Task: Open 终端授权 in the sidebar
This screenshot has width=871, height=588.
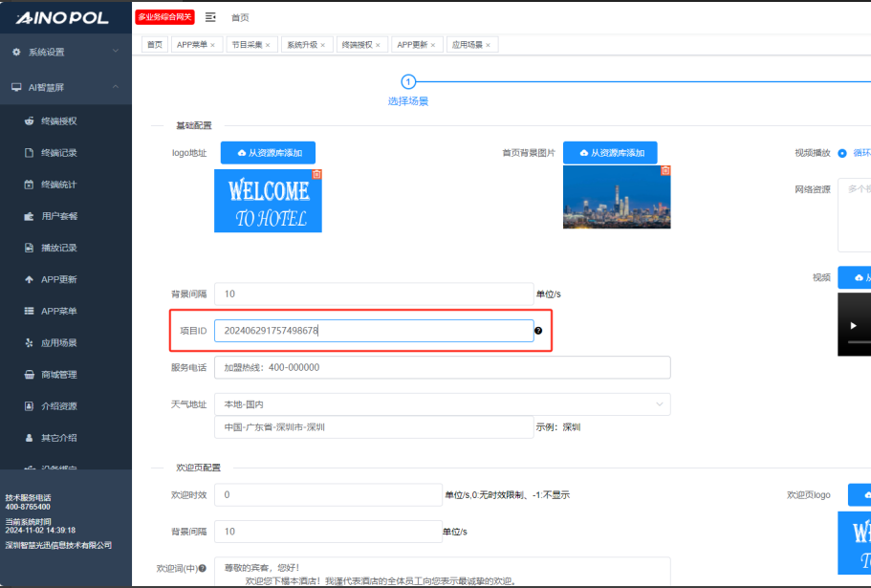Action: point(58,121)
